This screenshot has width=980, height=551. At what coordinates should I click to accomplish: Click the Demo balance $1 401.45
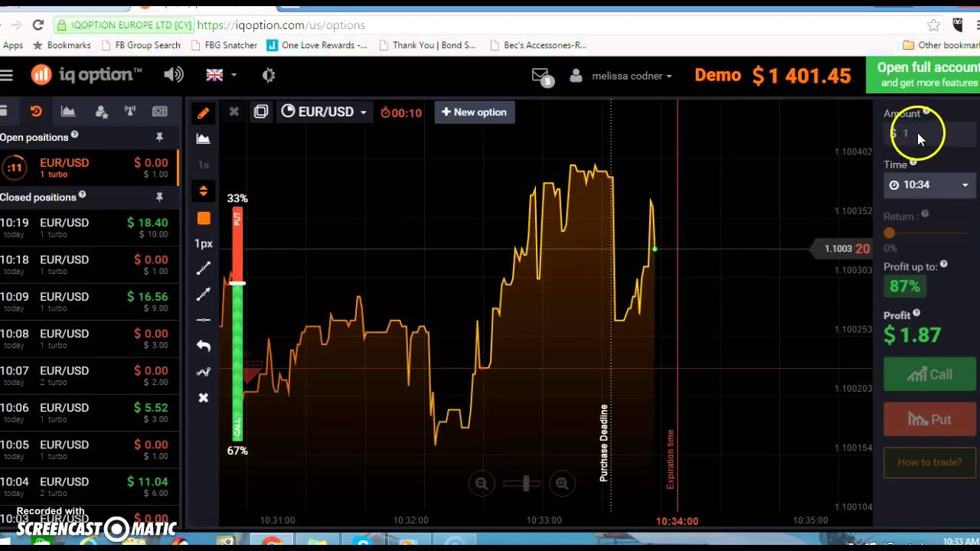pos(773,75)
